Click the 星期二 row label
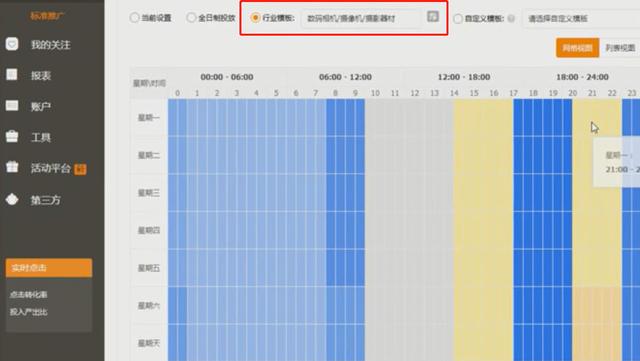The width and height of the screenshot is (640, 361). click(149, 155)
